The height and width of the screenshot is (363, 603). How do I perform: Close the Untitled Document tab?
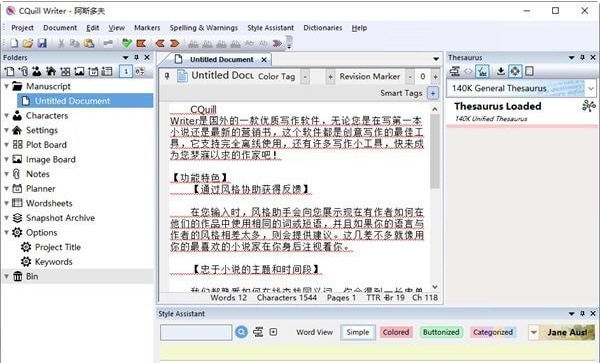(x=264, y=60)
